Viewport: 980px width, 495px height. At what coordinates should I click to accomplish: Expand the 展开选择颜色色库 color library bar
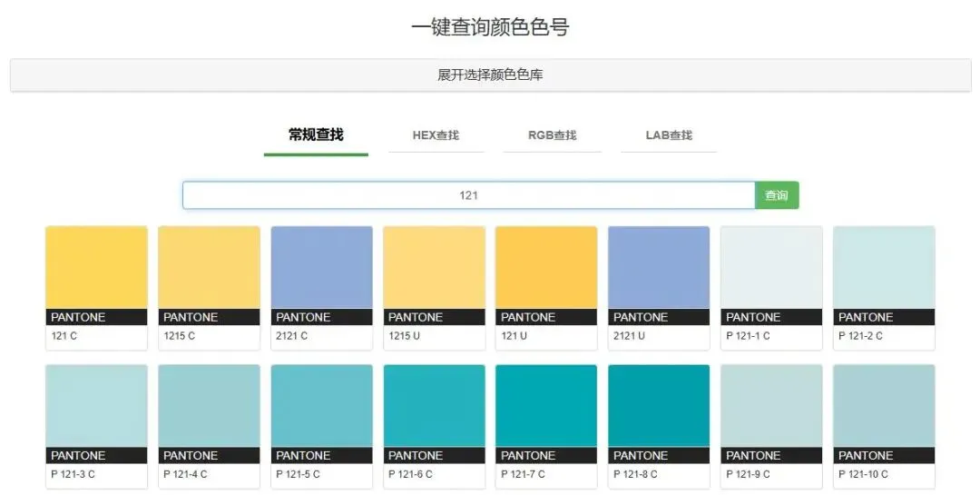490,75
